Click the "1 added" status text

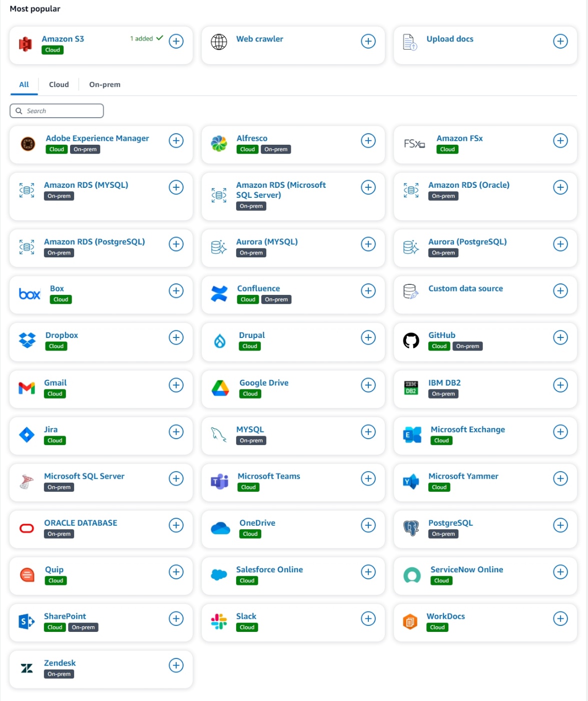coord(142,39)
